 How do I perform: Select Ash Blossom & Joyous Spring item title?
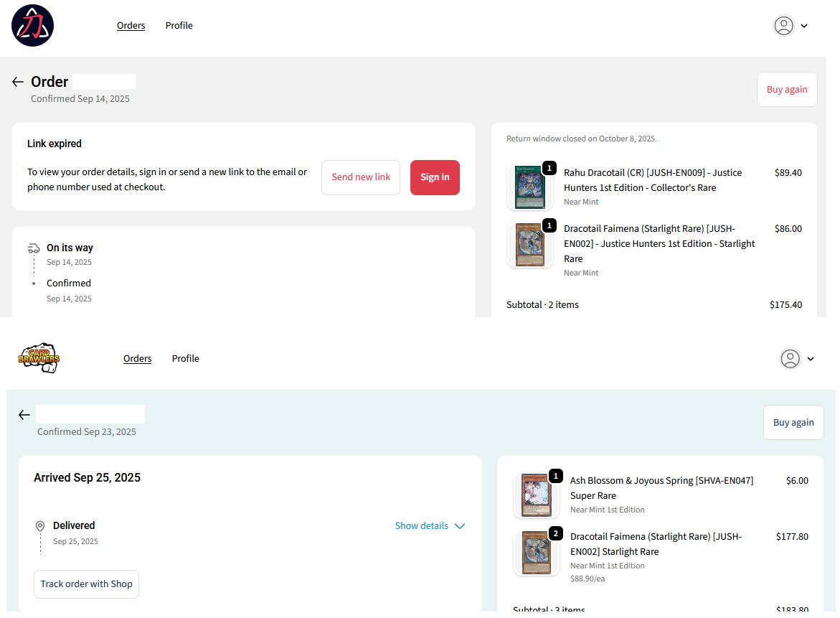coord(661,488)
